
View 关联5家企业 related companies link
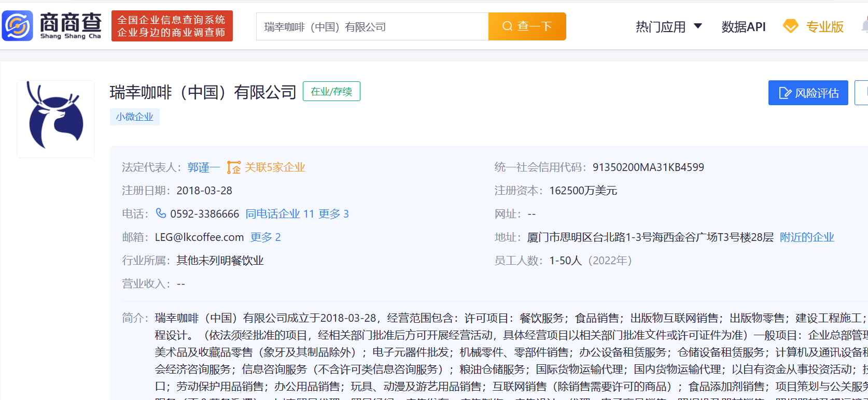(x=275, y=167)
